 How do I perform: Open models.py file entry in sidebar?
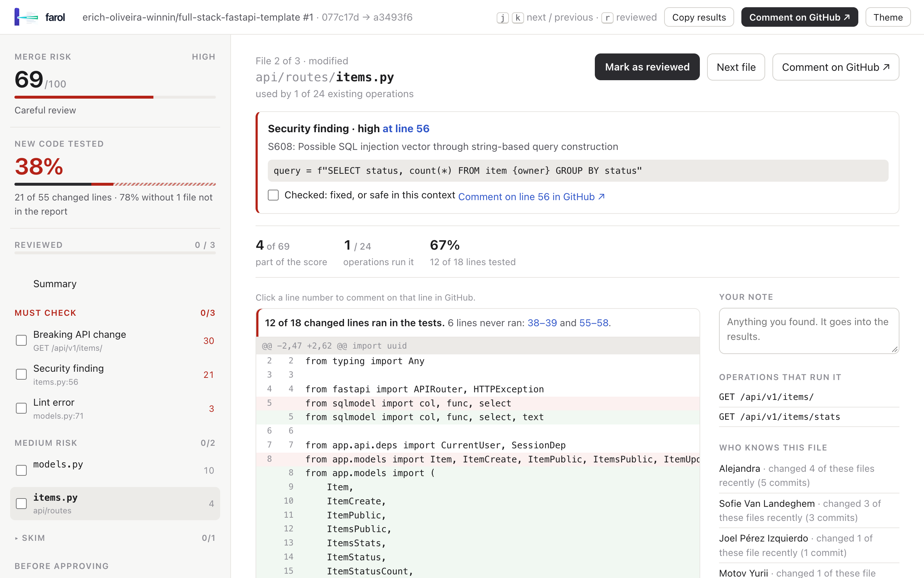tap(115, 470)
